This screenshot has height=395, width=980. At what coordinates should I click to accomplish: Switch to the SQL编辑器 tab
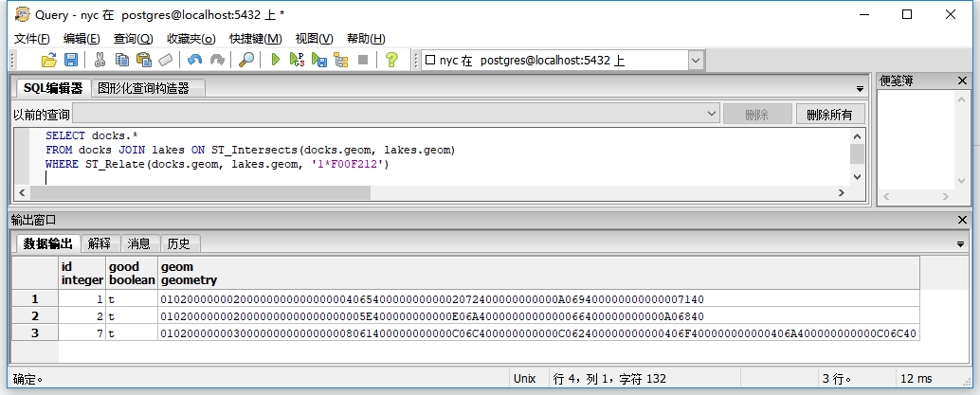[x=53, y=88]
